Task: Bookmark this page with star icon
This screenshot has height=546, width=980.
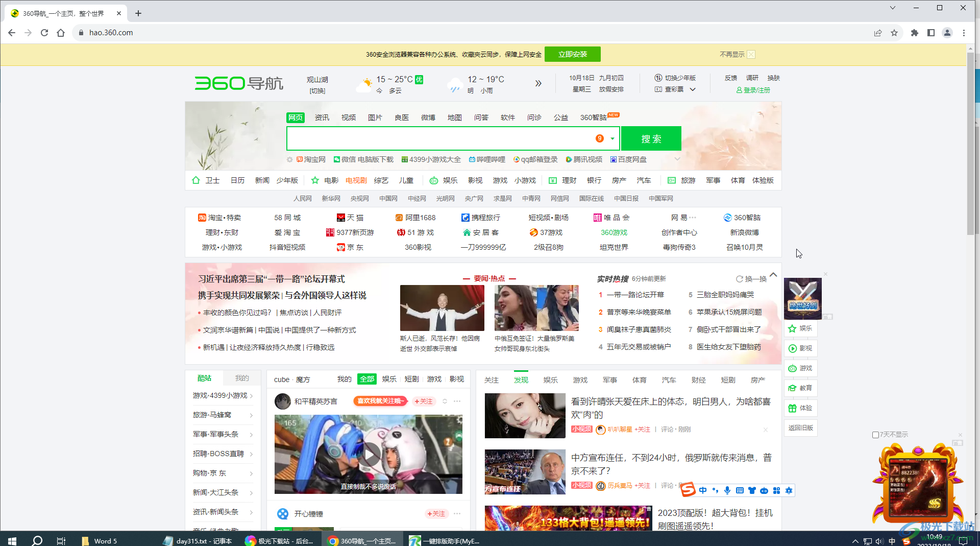Action: [x=894, y=33]
